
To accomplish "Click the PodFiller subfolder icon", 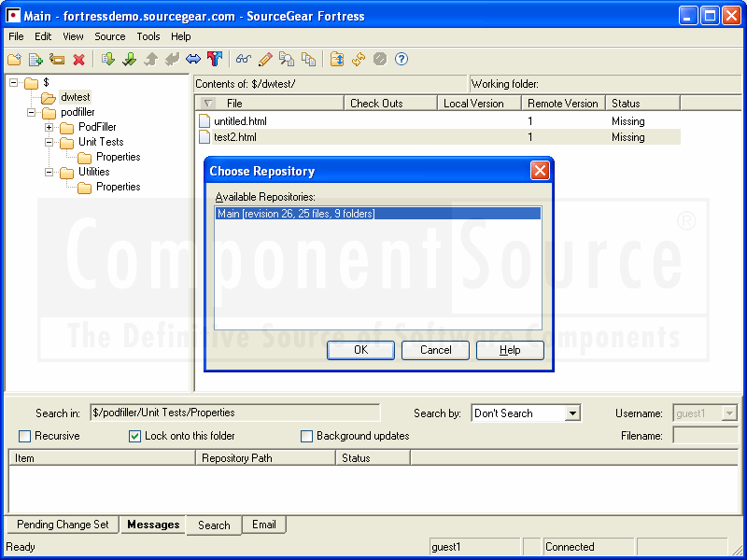I will point(66,128).
